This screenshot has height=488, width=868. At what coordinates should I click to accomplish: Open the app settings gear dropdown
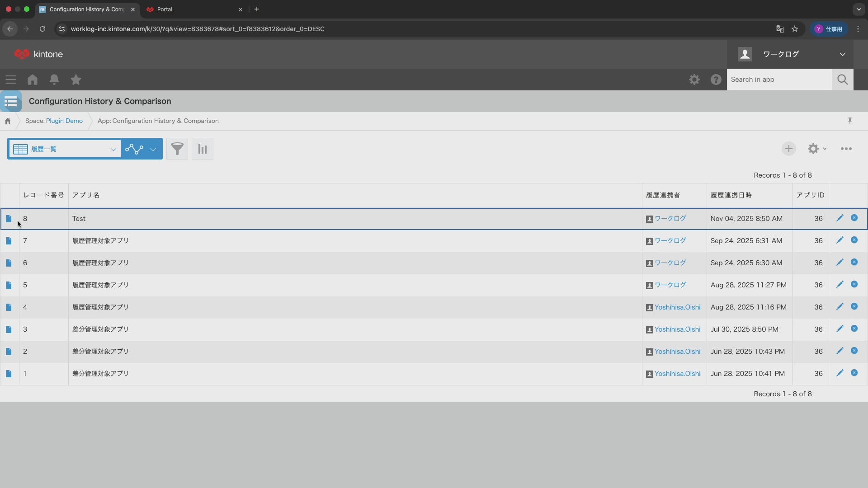click(816, 149)
